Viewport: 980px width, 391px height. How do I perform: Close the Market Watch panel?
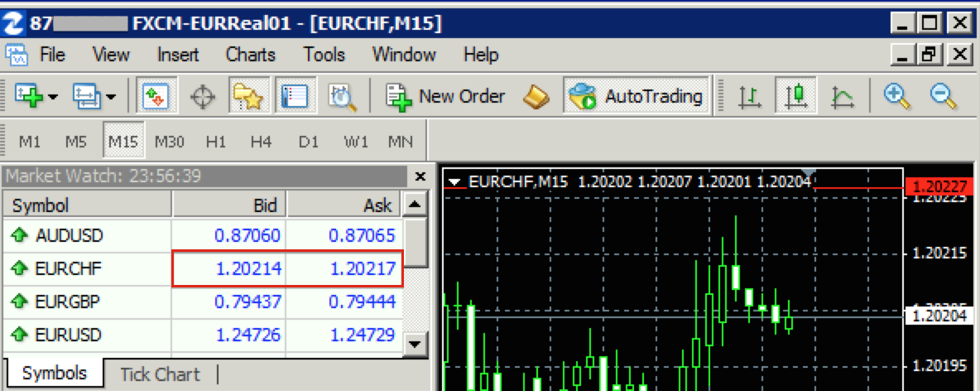click(420, 176)
